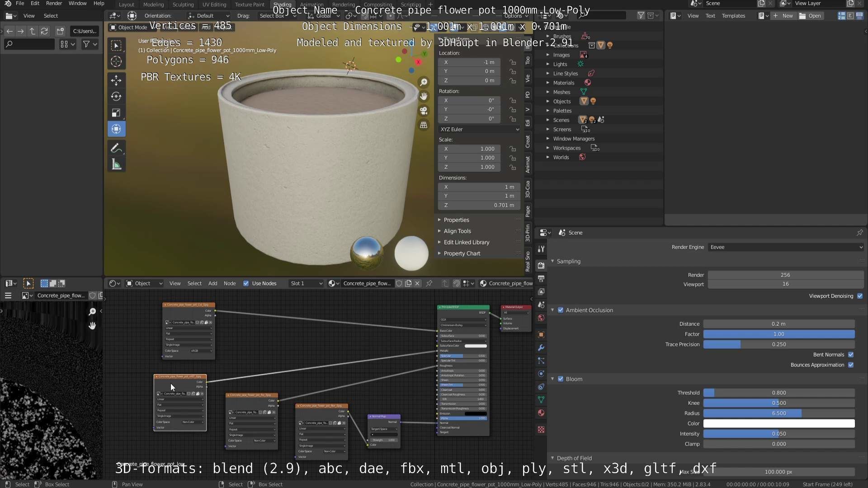Adjust the Bloom Radius slider
The height and width of the screenshot is (488, 868).
pyautogui.click(x=779, y=413)
